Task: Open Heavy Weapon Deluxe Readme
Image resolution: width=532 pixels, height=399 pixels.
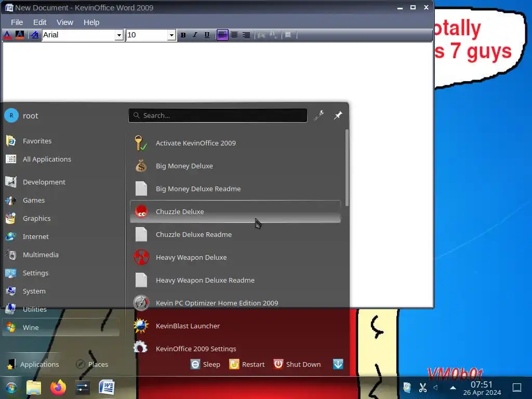Action: click(235, 280)
